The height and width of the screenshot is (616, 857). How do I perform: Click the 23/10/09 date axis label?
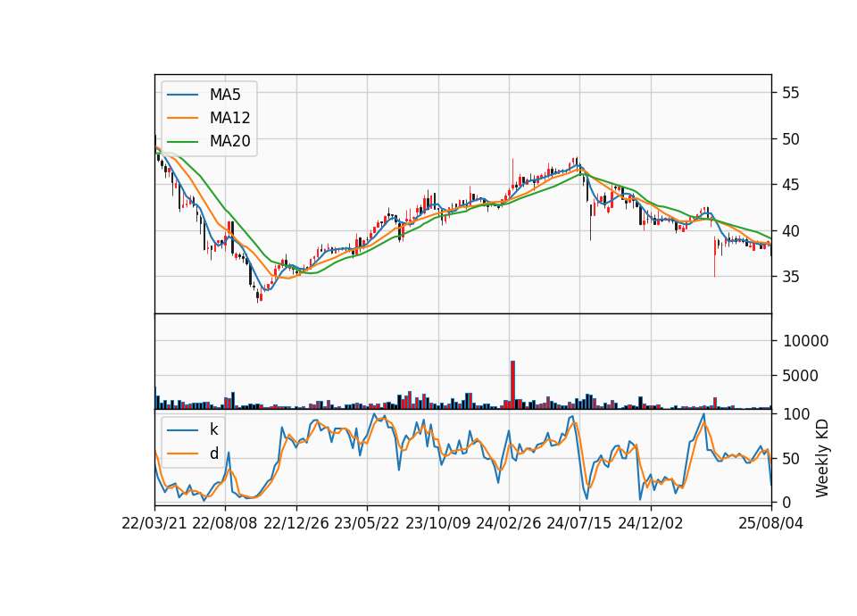click(x=437, y=523)
